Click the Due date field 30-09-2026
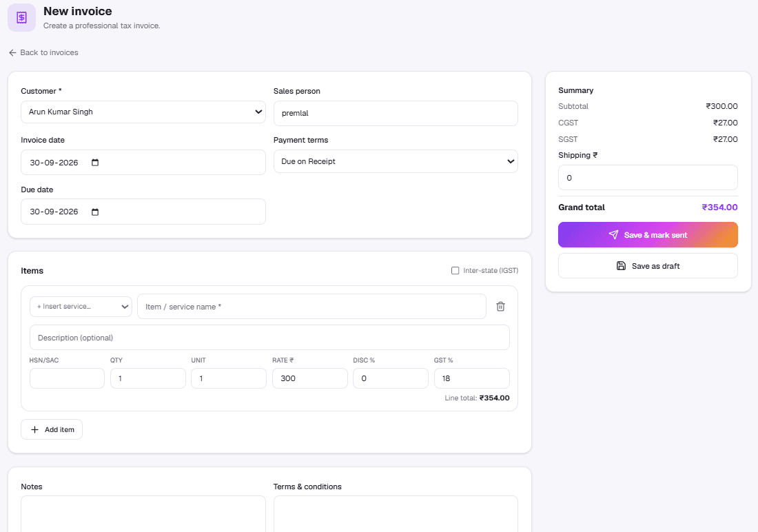This screenshot has width=758, height=532. click(143, 212)
